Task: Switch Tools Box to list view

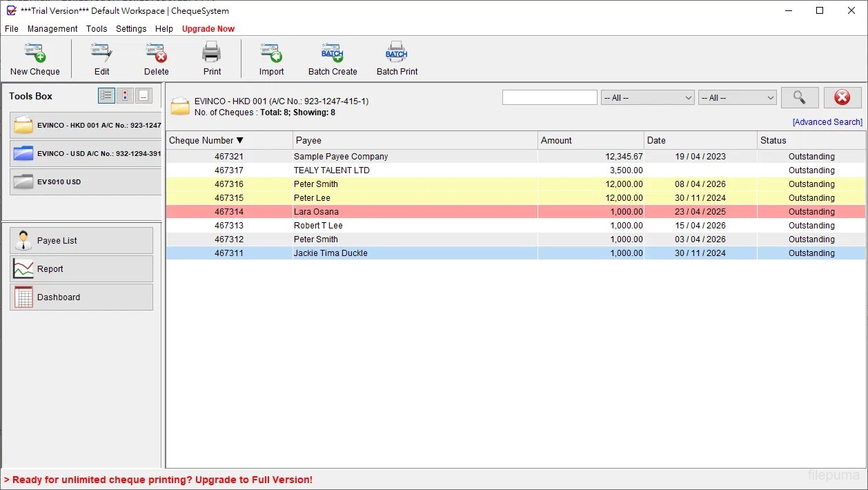Action: [106, 96]
